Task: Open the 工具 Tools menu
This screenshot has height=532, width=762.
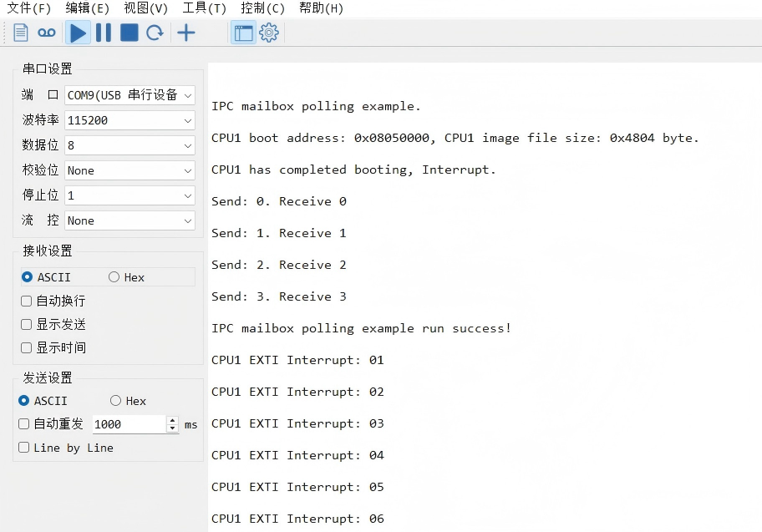Action: pyautogui.click(x=201, y=9)
